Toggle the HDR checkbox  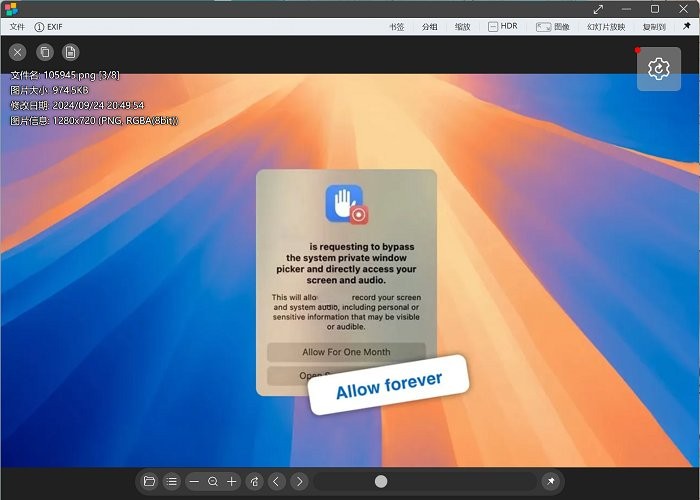503,27
